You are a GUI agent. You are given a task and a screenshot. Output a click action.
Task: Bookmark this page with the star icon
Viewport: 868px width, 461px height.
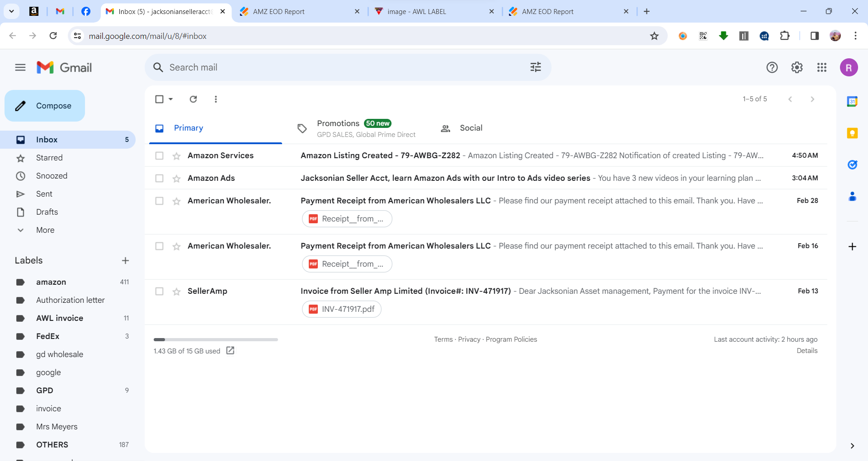[x=654, y=36]
